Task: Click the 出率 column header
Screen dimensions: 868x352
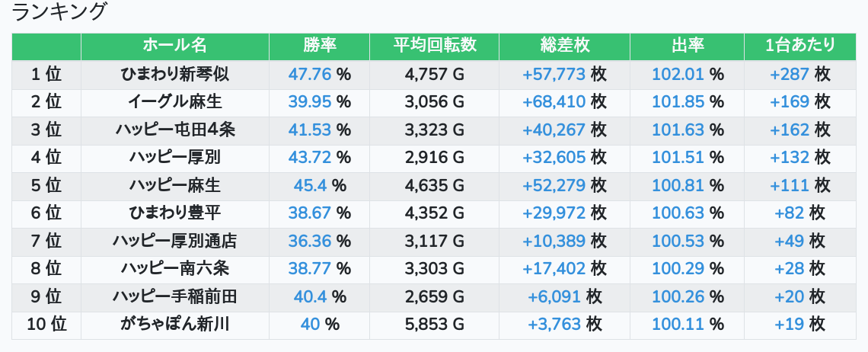Action: click(688, 46)
